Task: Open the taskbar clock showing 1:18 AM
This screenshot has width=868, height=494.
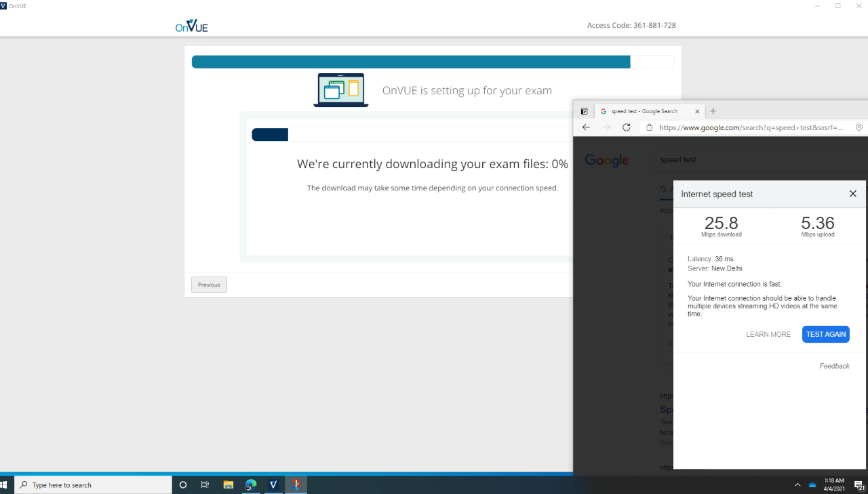Action: click(834, 485)
